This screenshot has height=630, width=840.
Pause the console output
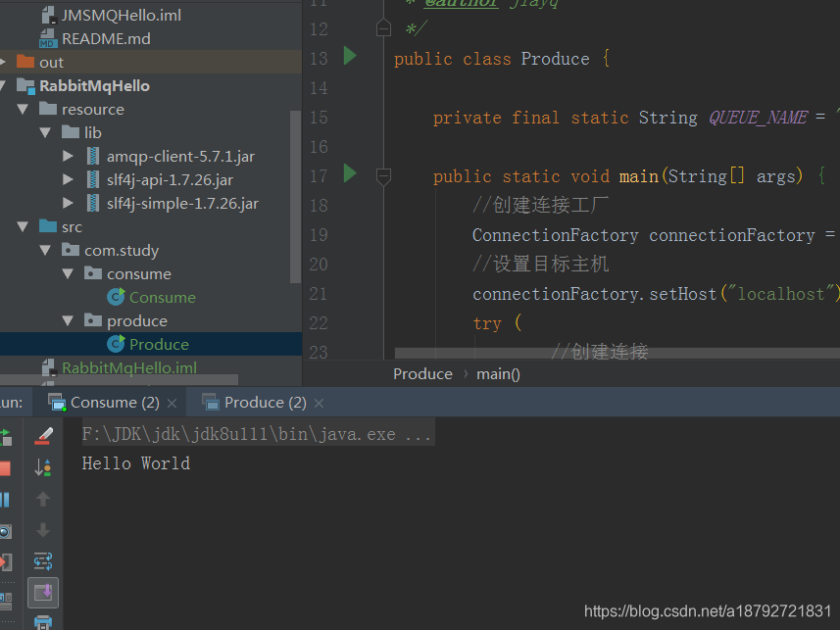click(5, 500)
